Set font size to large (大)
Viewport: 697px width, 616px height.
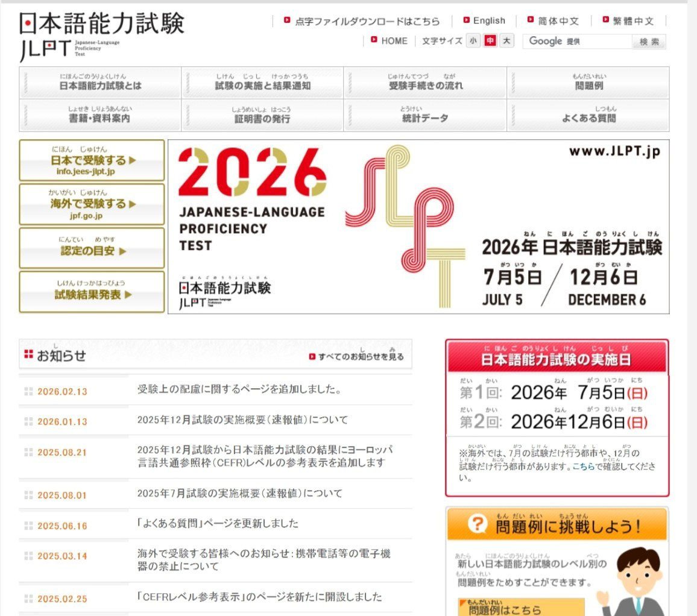(506, 41)
